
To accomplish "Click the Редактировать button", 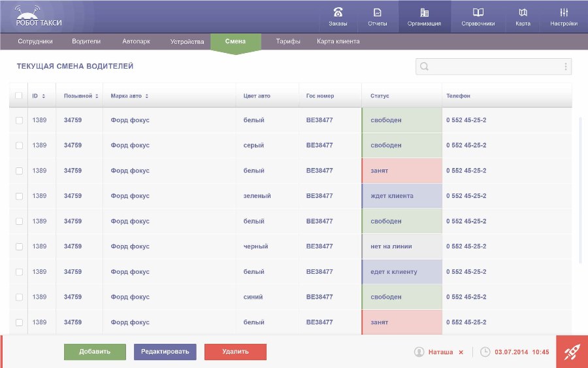I will [x=165, y=352].
